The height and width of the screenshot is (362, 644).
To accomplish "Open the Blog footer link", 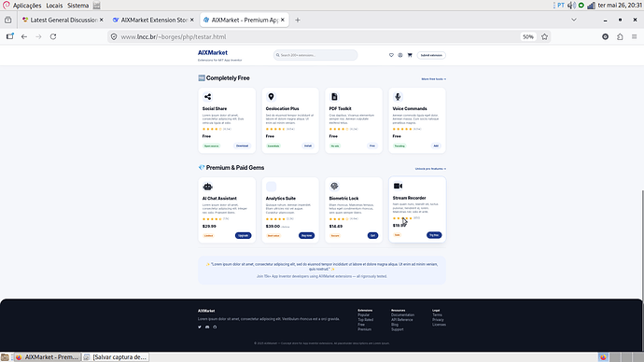I will pyautogui.click(x=395, y=325).
